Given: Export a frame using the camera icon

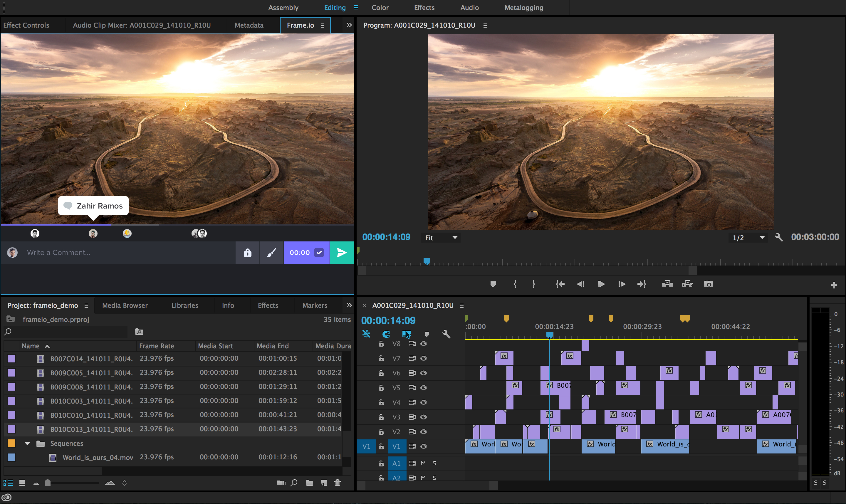Looking at the screenshot, I should click(709, 284).
